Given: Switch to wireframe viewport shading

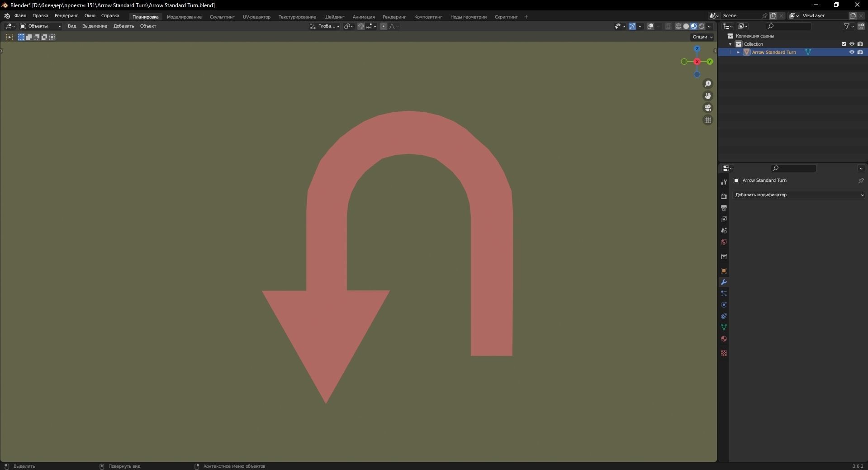Looking at the screenshot, I should (678, 26).
